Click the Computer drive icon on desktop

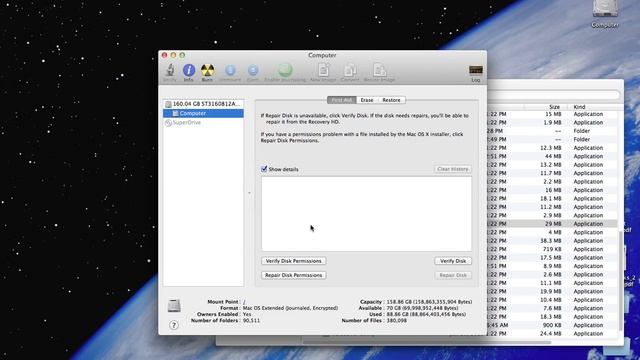coord(605,8)
